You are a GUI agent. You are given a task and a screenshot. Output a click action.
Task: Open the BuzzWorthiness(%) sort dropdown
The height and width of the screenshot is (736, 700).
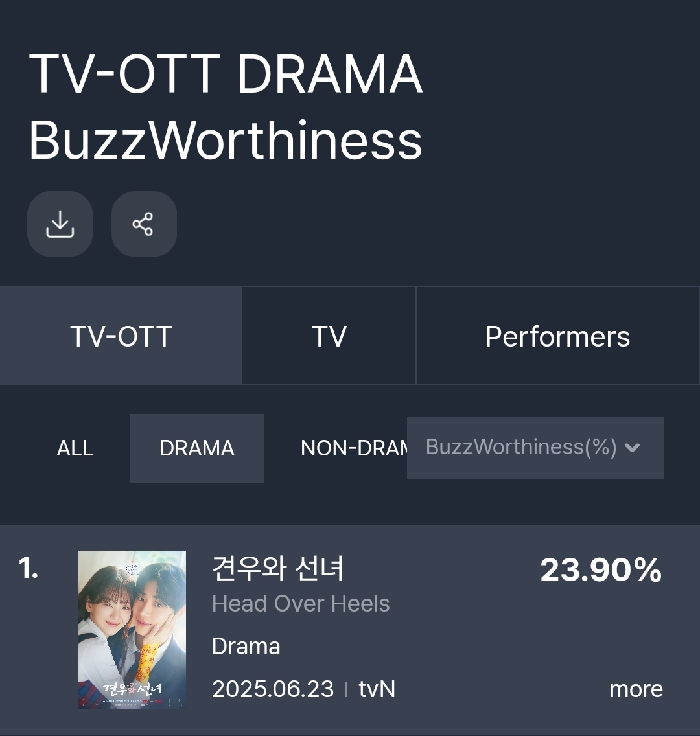(x=521, y=447)
